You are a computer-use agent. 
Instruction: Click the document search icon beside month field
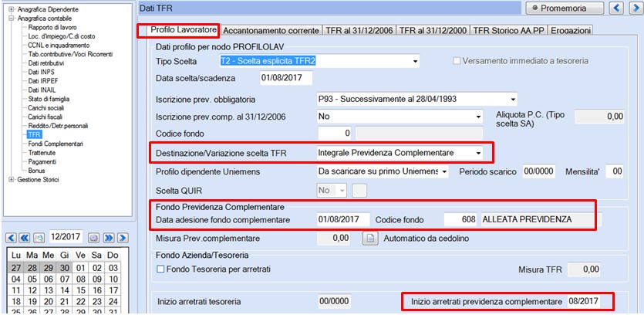point(39,237)
